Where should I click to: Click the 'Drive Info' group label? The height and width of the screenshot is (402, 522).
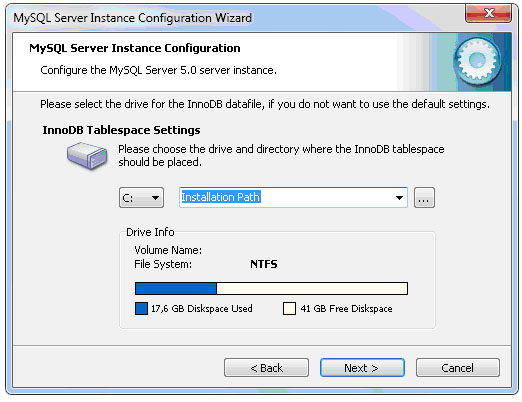click(150, 232)
